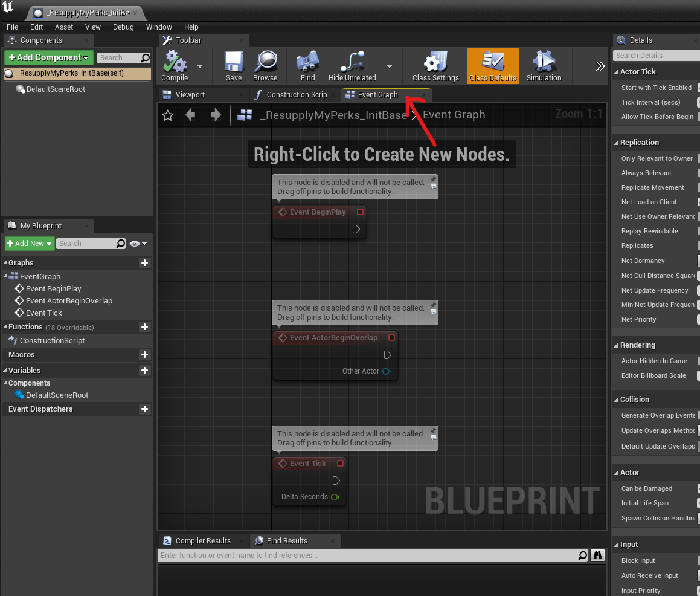Image resolution: width=700 pixels, height=596 pixels.
Task: Click _ResupplyMyPerks_InitBase breadcrumb link
Action: pyautogui.click(x=334, y=115)
